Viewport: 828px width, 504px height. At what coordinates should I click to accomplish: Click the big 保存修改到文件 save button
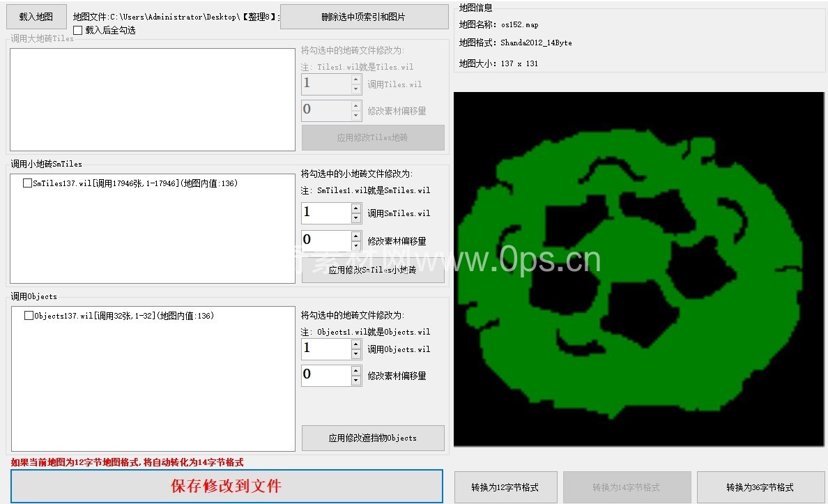pyautogui.click(x=227, y=486)
